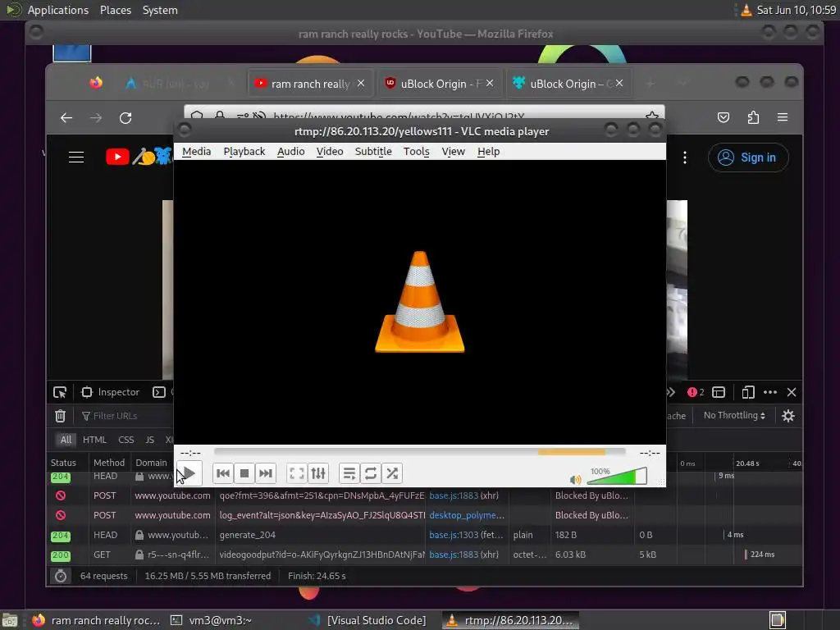This screenshot has width=840, height=630.
Task: Switch to first uBlock Origin tab
Action: point(440,84)
